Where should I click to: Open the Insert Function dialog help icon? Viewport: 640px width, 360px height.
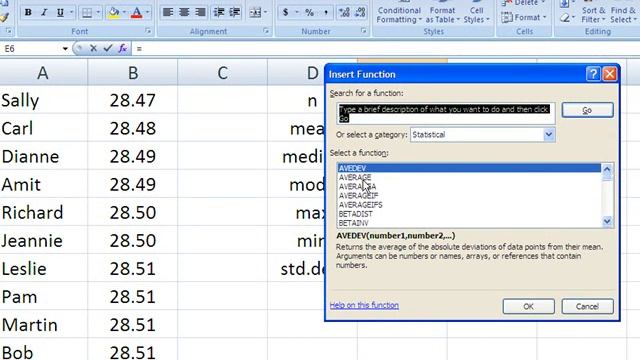pyautogui.click(x=593, y=74)
